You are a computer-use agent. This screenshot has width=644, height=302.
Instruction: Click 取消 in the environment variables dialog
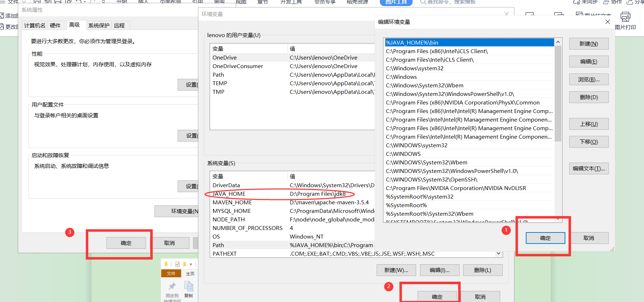click(480, 296)
